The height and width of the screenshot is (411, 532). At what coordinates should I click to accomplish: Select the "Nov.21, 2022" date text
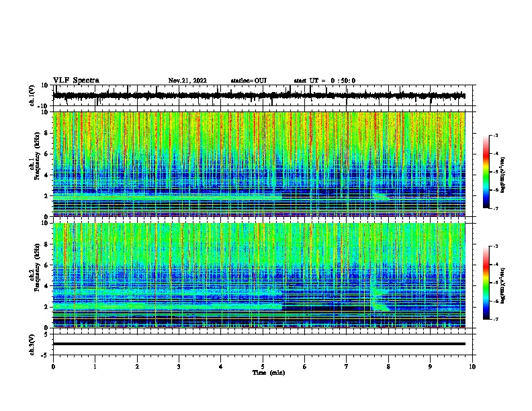pyautogui.click(x=187, y=81)
